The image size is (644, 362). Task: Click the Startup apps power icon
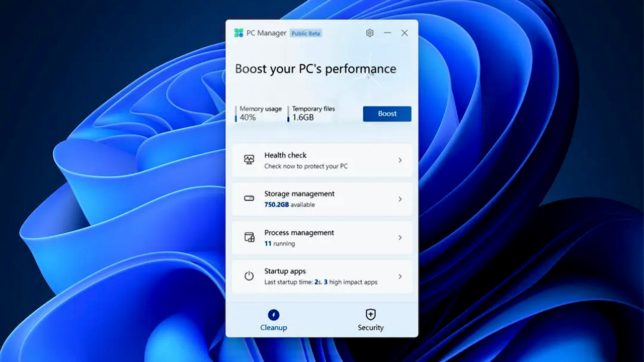click(x=249, y=276)
